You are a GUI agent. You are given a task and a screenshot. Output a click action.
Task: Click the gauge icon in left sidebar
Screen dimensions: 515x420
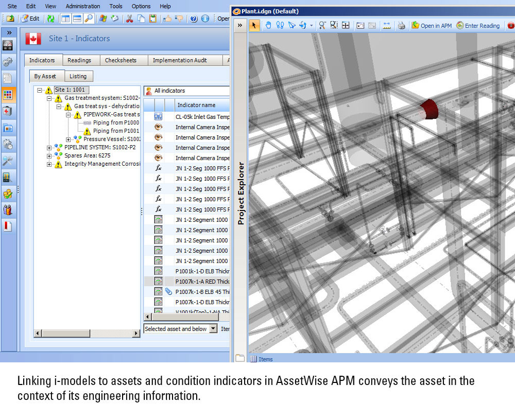[x=8, y=45]
